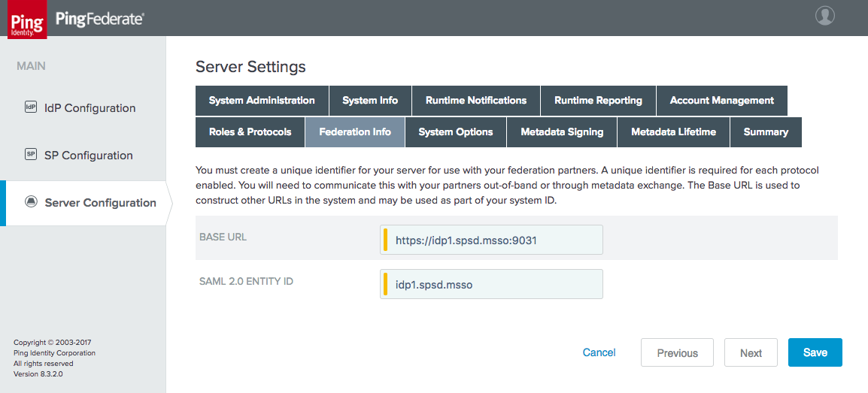Image resolution: width=868 pixels, height=393 pixels.
Task: Click the SP icon in sidebar
Action: coord(31,154)
